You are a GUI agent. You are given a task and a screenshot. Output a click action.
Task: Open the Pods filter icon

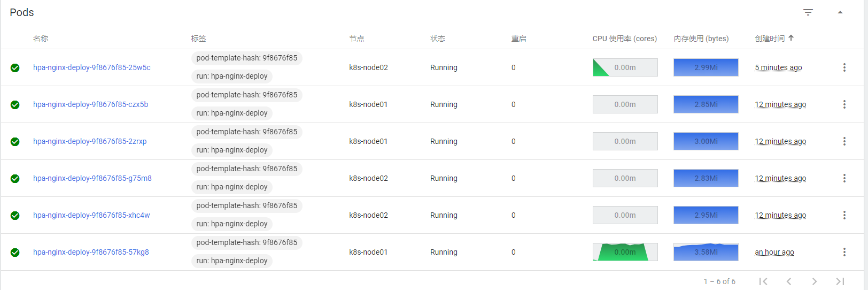click(x=808, y=12)
